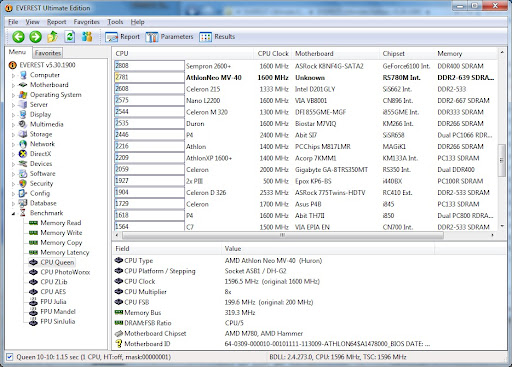
Task: Expand the Server tree node
Action: (13, 105)
